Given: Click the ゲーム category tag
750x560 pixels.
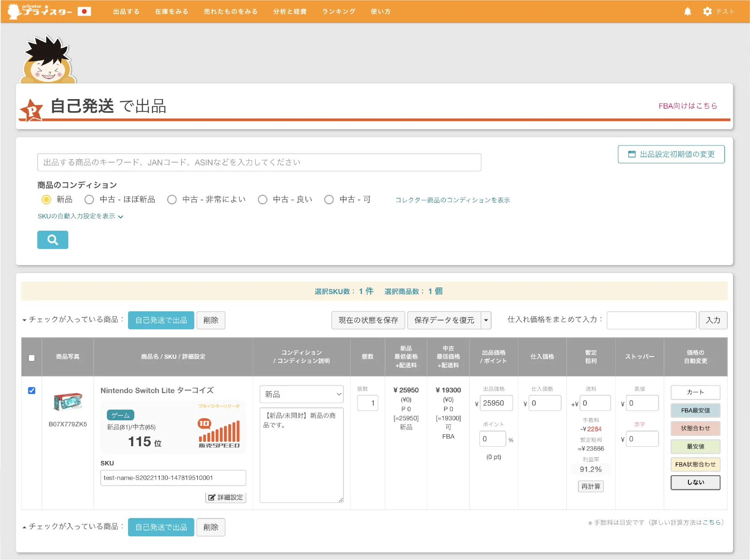Looking at the screenshot, I should coord(120,415).
